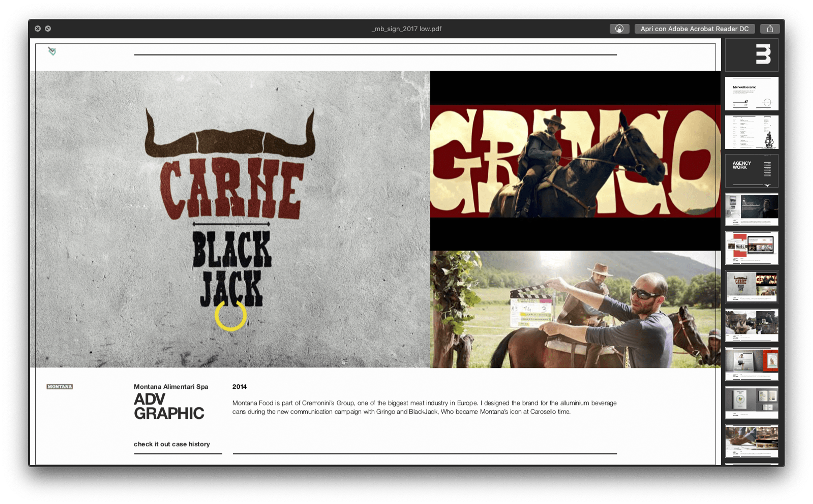This screenshot has height=504, width=813.
Task: Select the MicheleBoscarino profile page thumbnail
Action: tap(752, 94)
